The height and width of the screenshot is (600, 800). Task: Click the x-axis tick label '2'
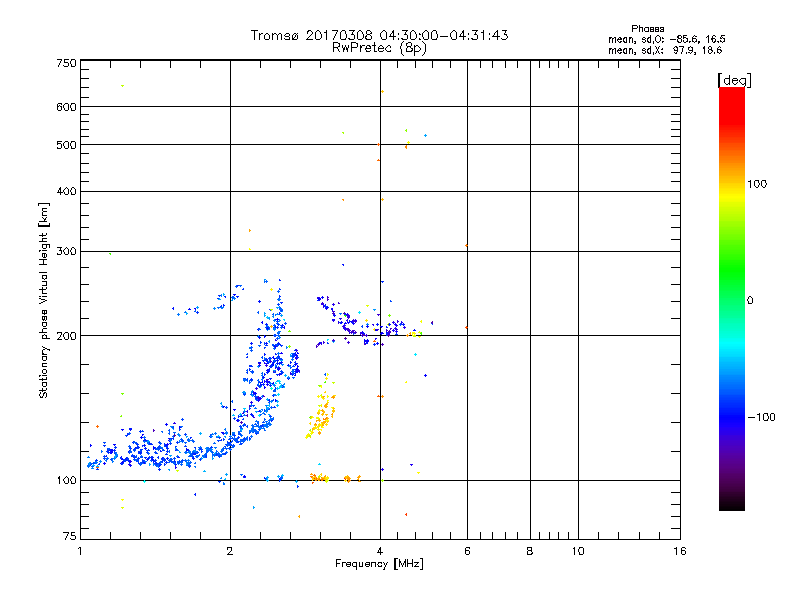(x=230, y=551)
